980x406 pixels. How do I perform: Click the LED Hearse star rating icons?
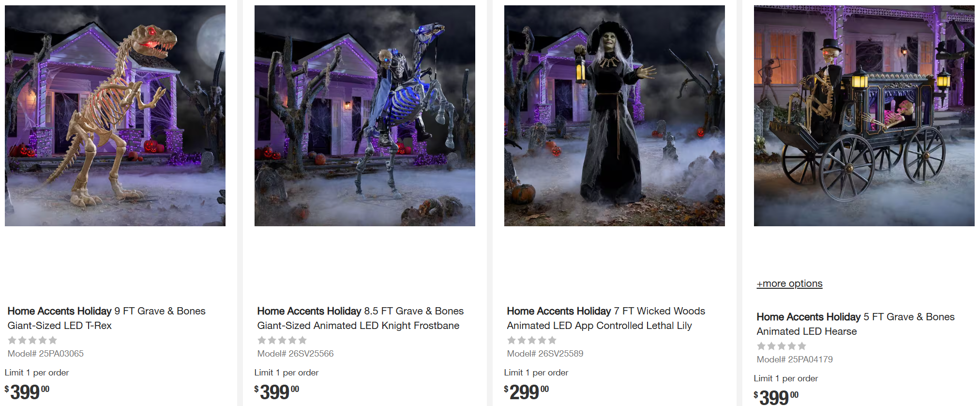coord(782,346)
